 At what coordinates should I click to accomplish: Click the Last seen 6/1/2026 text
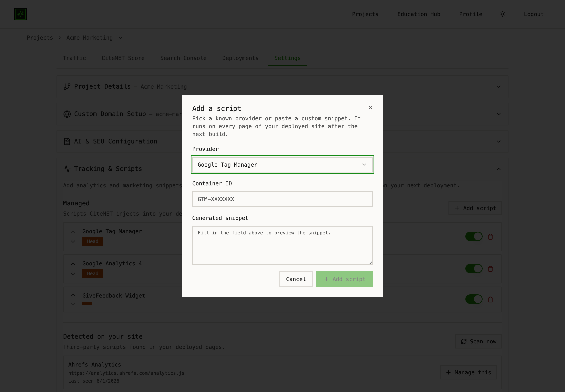[94, 381]
